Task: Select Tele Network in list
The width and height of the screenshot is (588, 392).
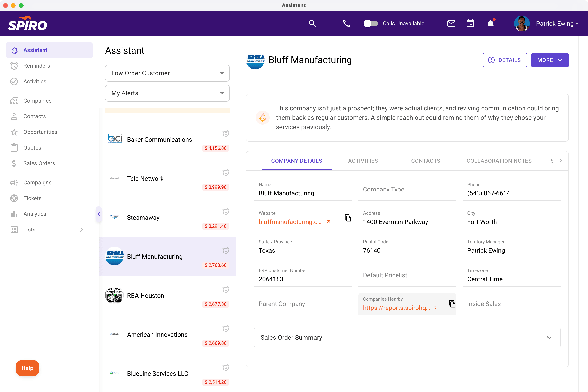Action: click(167, 179)
